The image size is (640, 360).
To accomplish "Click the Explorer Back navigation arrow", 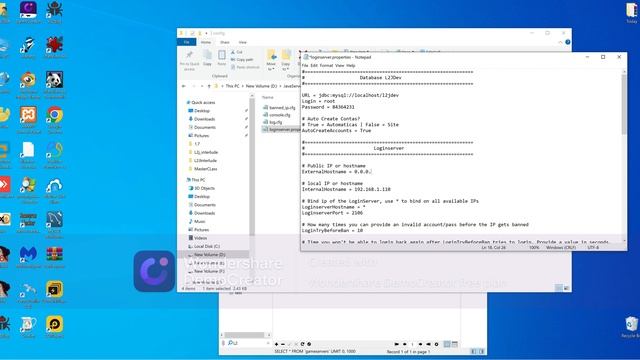I will pos(184,86).
